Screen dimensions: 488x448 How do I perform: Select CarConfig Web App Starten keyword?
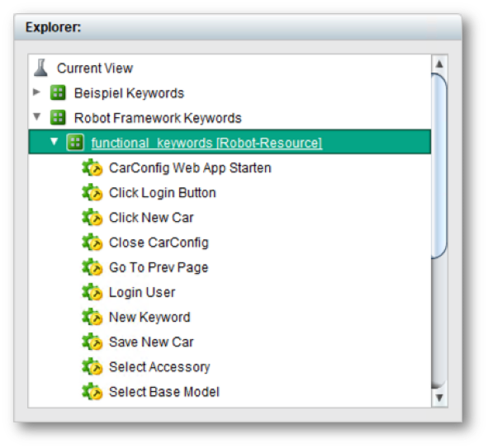pyautogui.click(x=190, y=167)
